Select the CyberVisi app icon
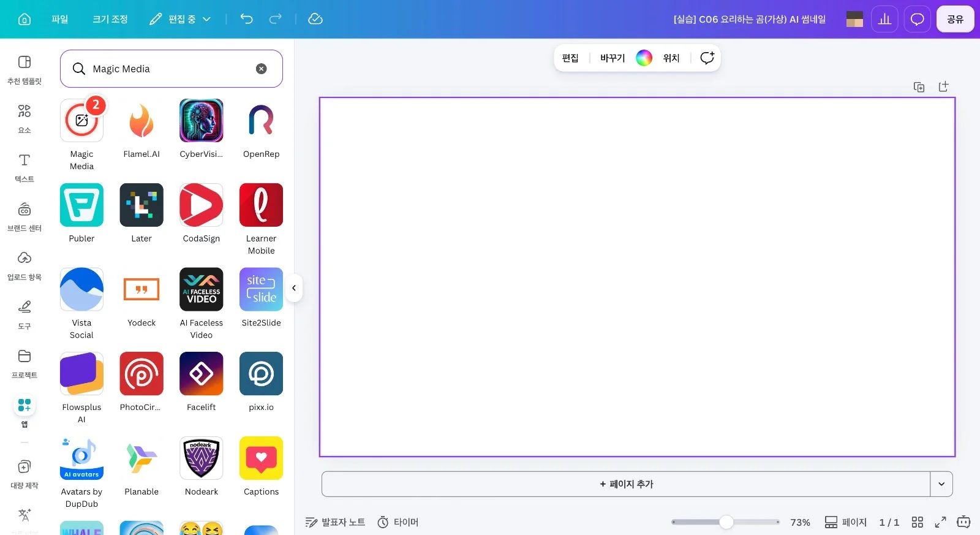The width and height of the screenshot is (980, 535). click(x=202, y=121)
